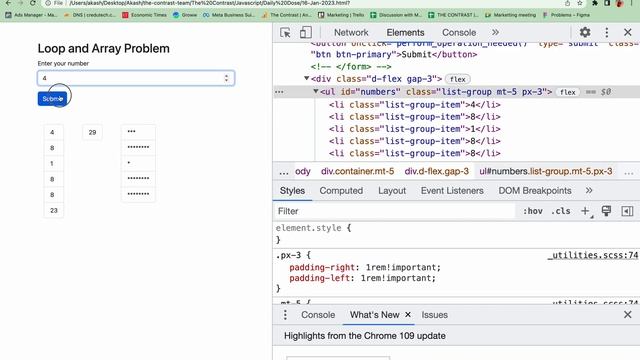Select div.container.mt-5 breadcrumb

[358, 171]
